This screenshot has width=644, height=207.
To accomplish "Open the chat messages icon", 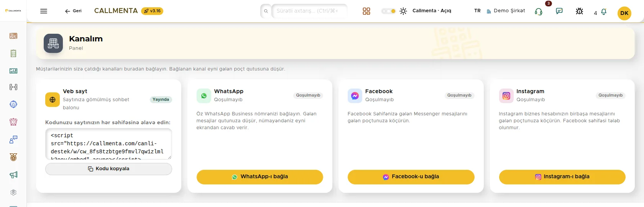I will (559, 11).
